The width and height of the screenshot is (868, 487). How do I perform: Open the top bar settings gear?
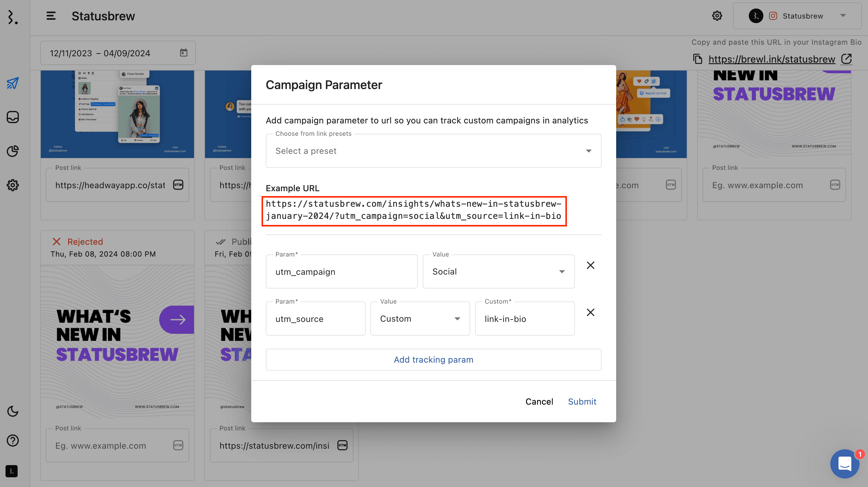717,16
